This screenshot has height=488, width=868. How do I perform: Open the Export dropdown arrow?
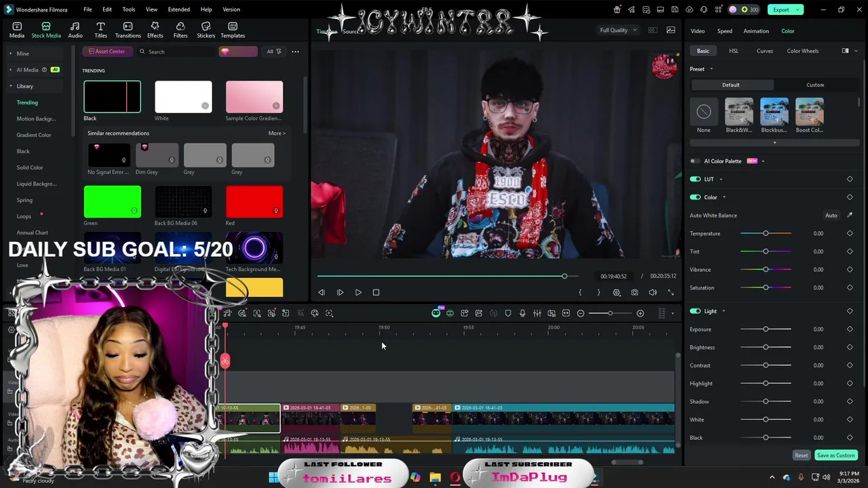(x=799, y=9)
